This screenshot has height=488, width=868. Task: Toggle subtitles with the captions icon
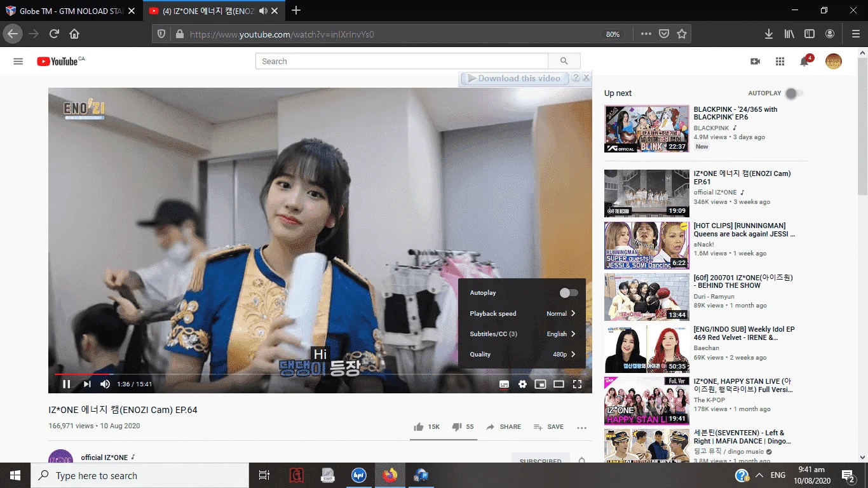click(x=504, y=384)
